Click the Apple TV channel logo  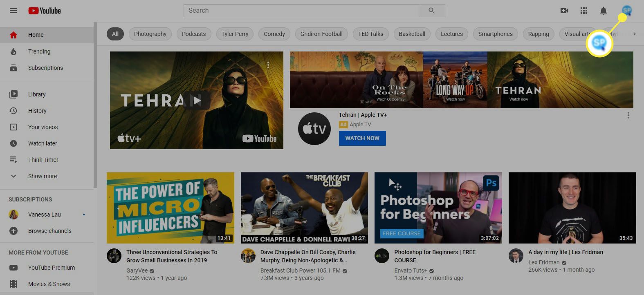click(x=314, y=129)
